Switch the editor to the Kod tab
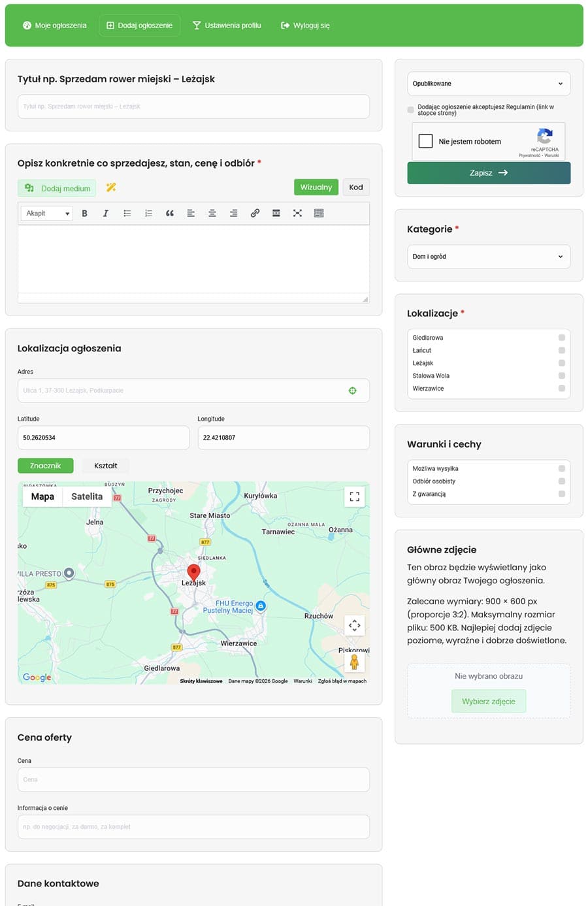Viewport: 588px width, 906px height. (356, 187)
